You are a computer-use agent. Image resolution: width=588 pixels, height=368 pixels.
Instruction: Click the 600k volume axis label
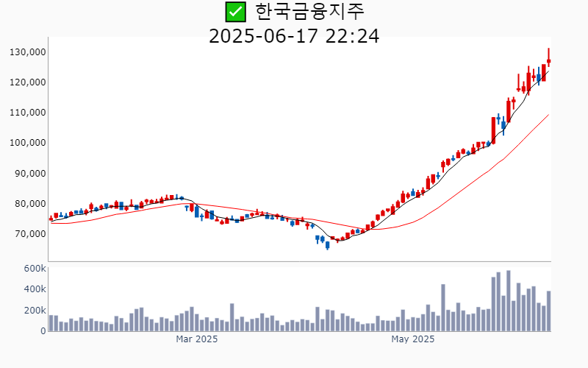[35, 269]
